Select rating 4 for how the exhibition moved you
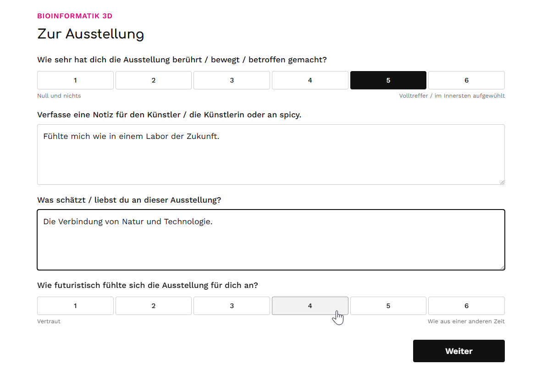This screenshot has width=547, height=392. (x=310, y=80)
